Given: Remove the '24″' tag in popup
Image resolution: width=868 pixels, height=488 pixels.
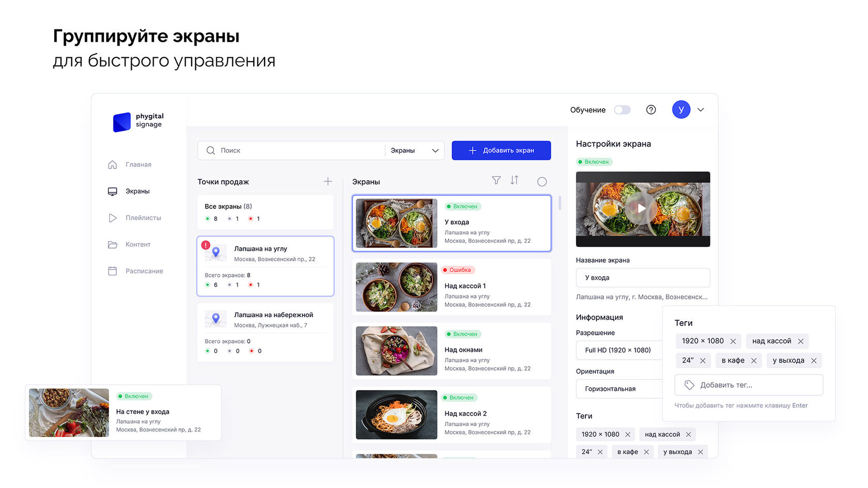Looking at the screenshot, I should [x=703, y=360].
